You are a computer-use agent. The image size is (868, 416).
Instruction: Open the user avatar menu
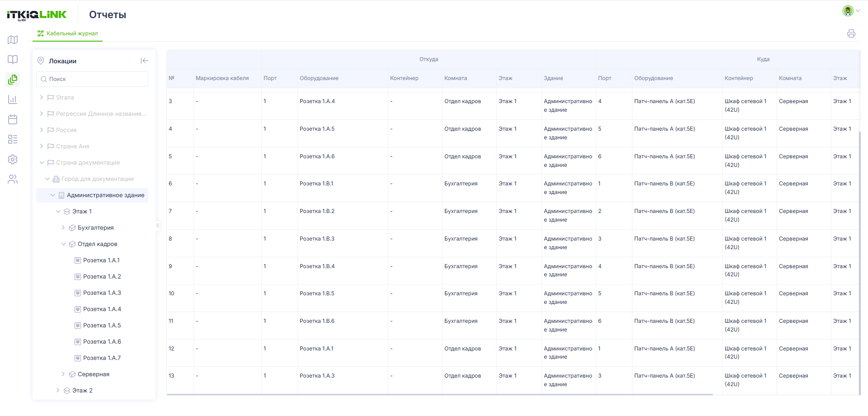(851, 11)
